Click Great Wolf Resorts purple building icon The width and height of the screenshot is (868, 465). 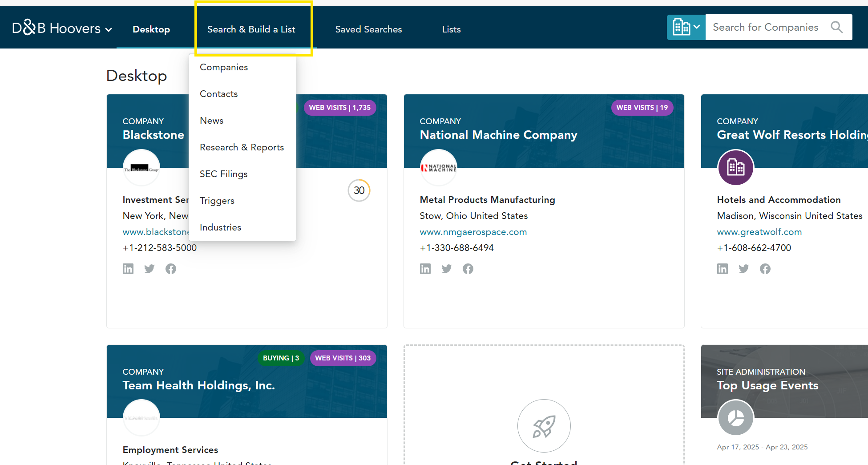(736, 168)
